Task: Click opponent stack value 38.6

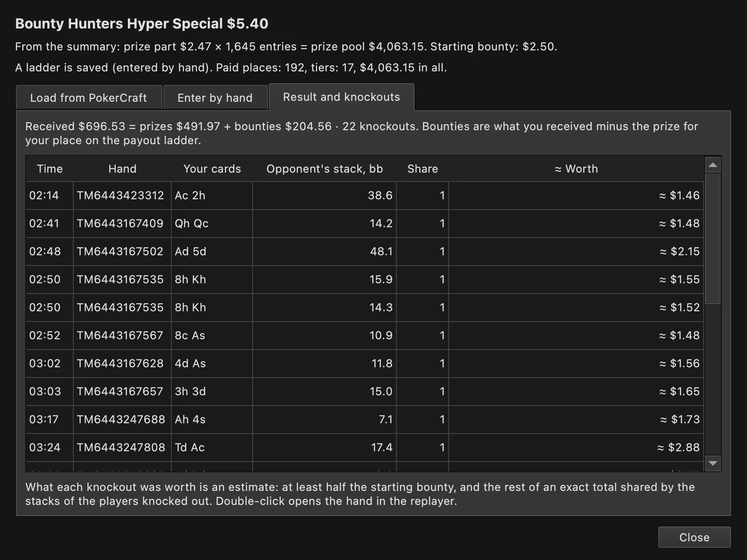Action: pyautogui.click(x=324, y=196)
